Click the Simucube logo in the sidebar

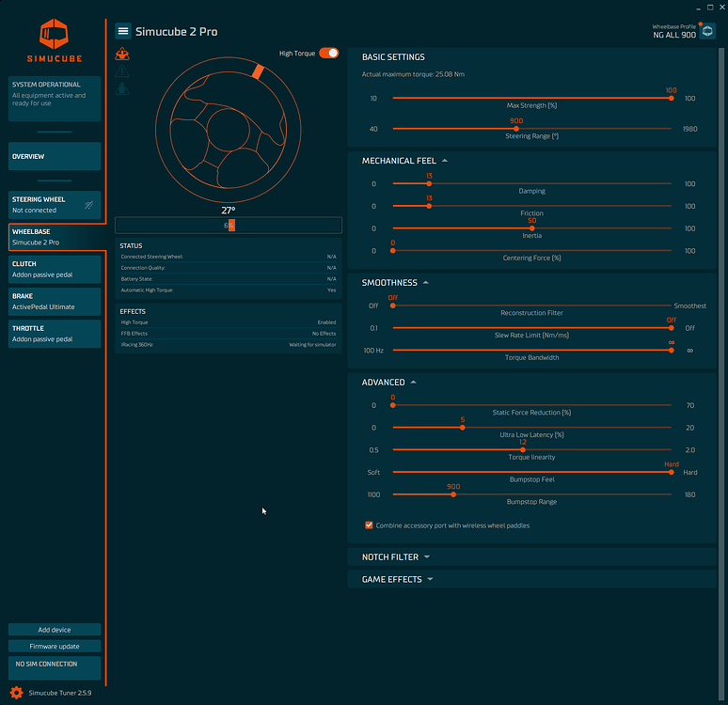55,40
